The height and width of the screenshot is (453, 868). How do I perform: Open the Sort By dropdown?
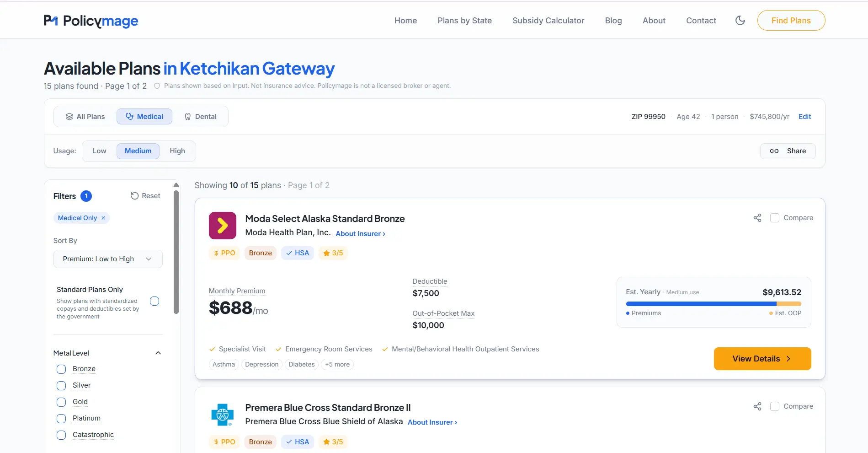pos(108,259)
